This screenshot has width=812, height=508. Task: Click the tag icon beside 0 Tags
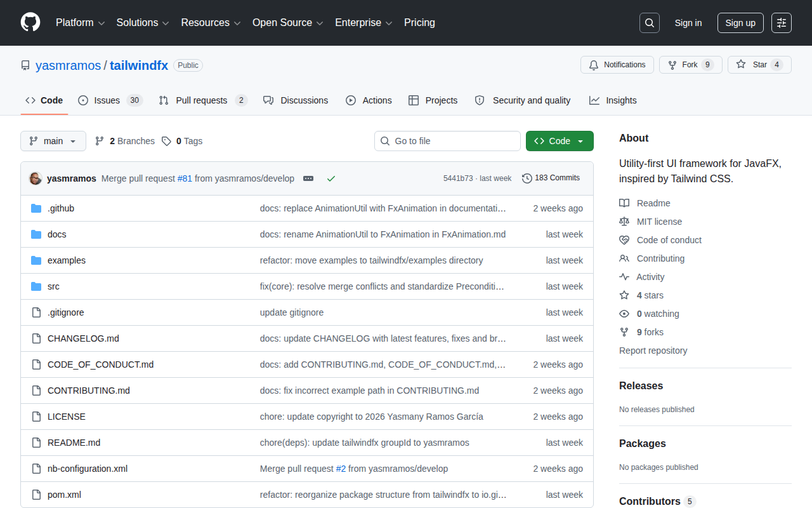coord(166,141)
